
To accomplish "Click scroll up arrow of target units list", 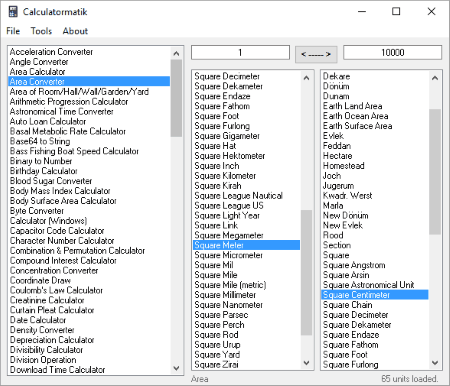I will 435,78.
